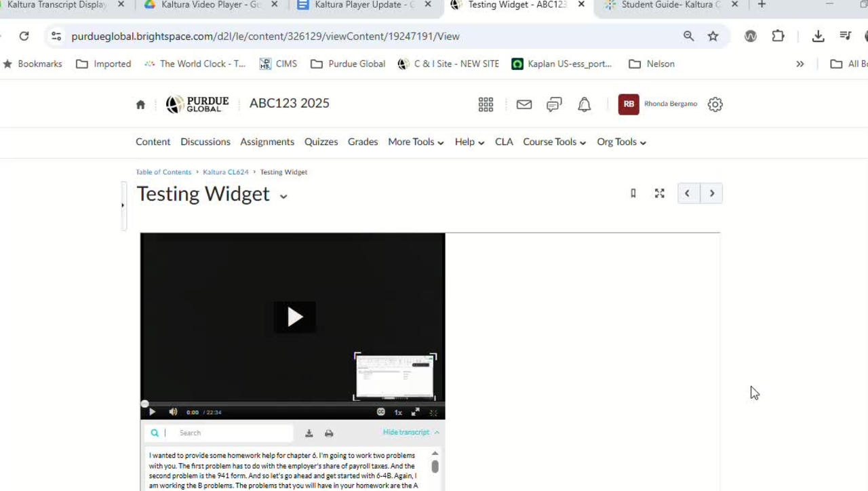Expand the Org Tools menu
Image resolution: width=868 pixels, height=491 pixels.
[x=621, y=142]
